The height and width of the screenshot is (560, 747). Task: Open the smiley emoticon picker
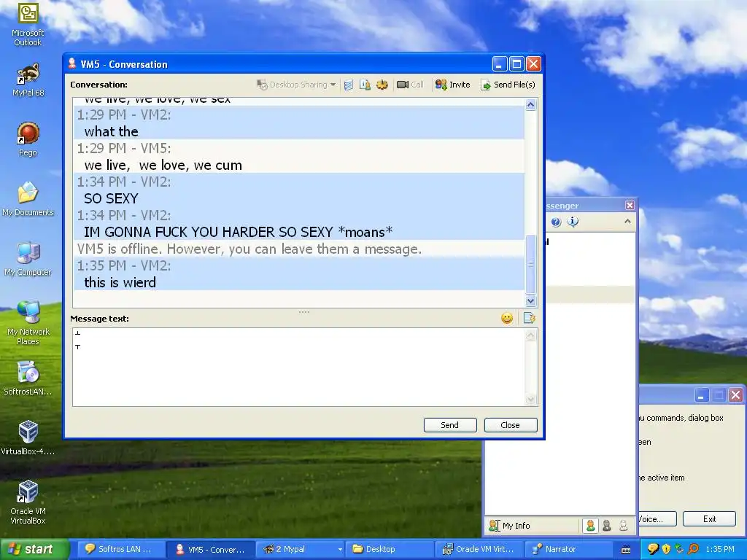click(507, 318)
